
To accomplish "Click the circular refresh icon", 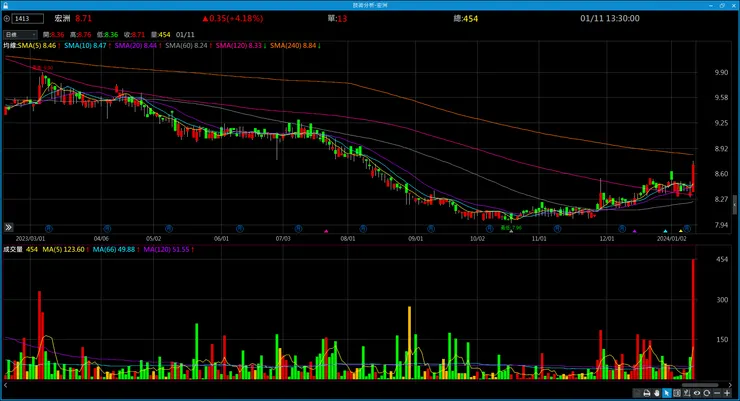I will (706, 393).
